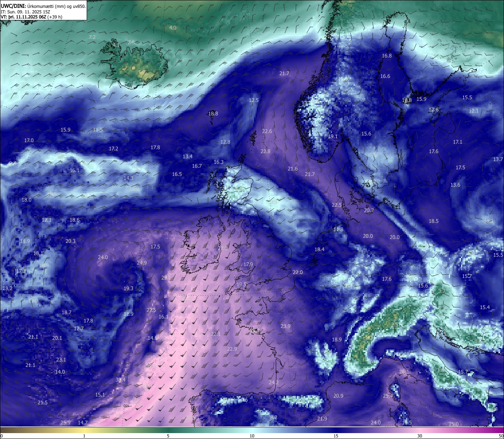Click the UWC/DINI Úrkomumætti map title

[43, 6]
